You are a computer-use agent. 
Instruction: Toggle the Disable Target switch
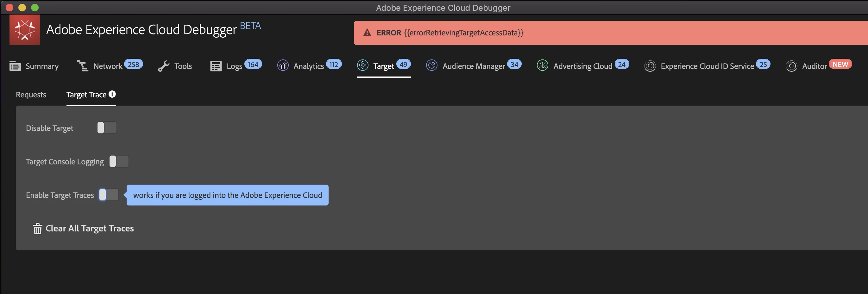coord(107,128)
